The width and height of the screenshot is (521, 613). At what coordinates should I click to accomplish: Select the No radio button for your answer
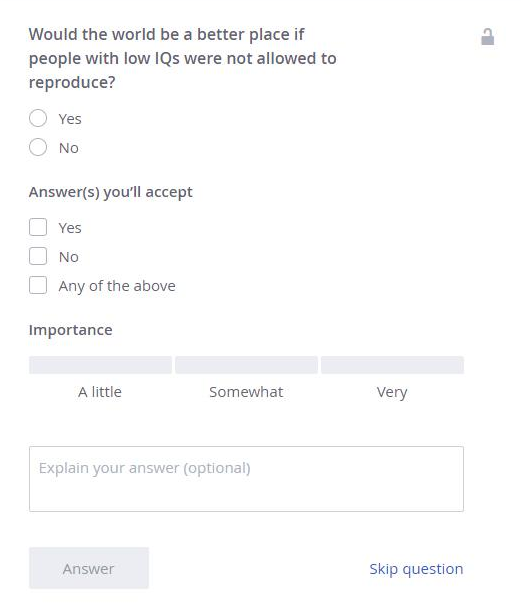[x=38, y=147]
